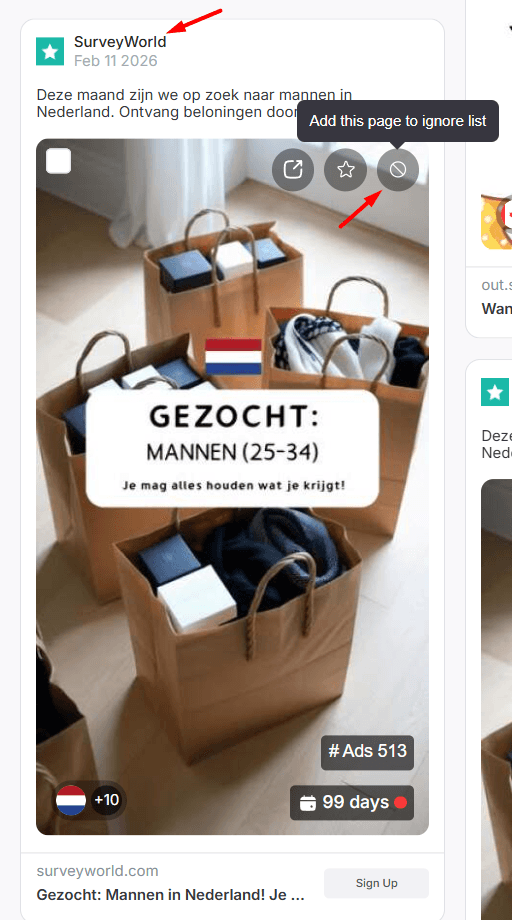Tick the ad selection checkbox on image
Image resolution: width=512 pixels, height=920 pixels.
pyautogui.click(x=59, y=161)
